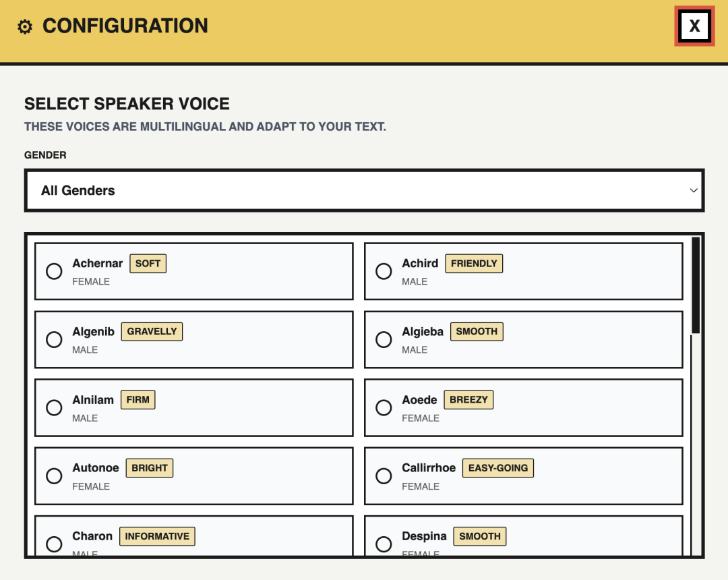This screenshot has width=728, height=580.
Task: Choose the Achird voice radio button
Action: (x=384, y=271)
